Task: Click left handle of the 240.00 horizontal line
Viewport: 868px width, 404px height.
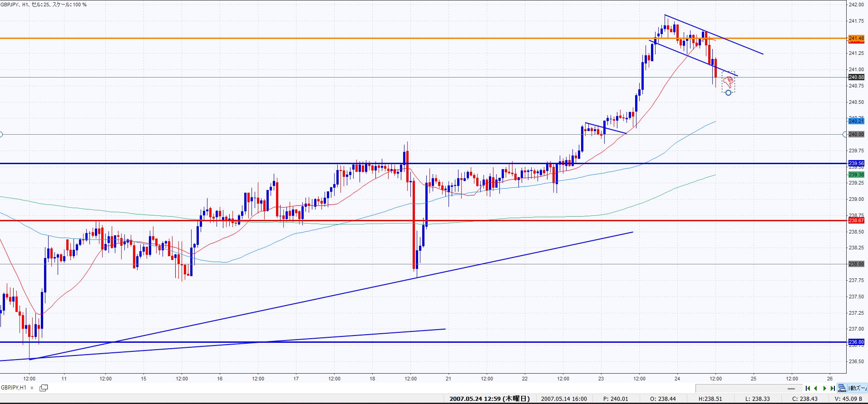Action: tap(1, 134)
